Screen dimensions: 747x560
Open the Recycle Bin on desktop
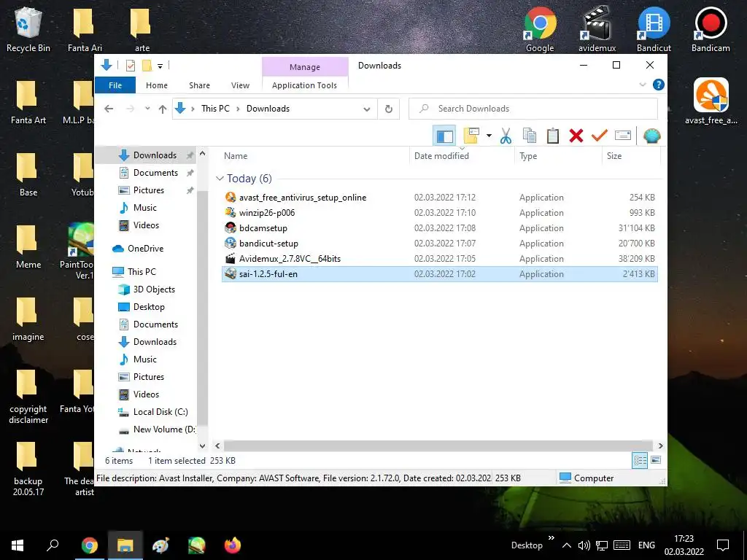(28, 29)
